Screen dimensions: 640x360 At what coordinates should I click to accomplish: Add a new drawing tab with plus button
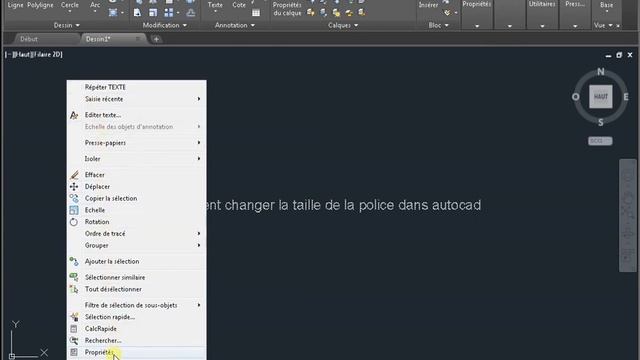[156, 39]
